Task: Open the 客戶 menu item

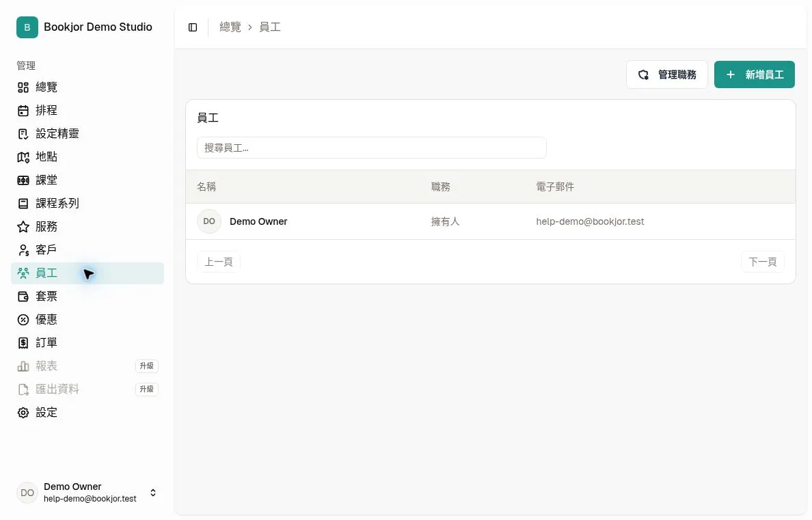Action: click(87, 250)
